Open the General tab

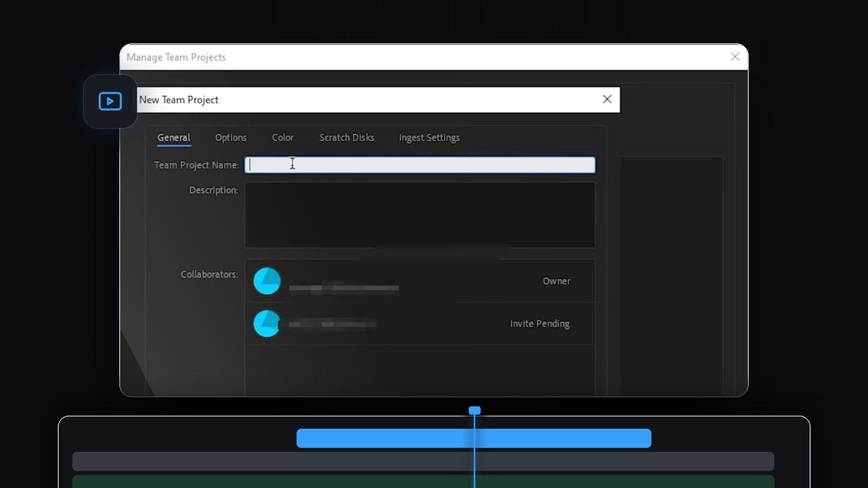[x=174, y=137]
